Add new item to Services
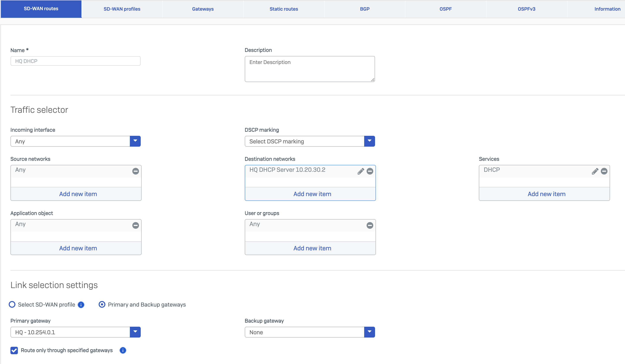Image resolution: width=625 pixels, height=364 pixels. [546, 194]
